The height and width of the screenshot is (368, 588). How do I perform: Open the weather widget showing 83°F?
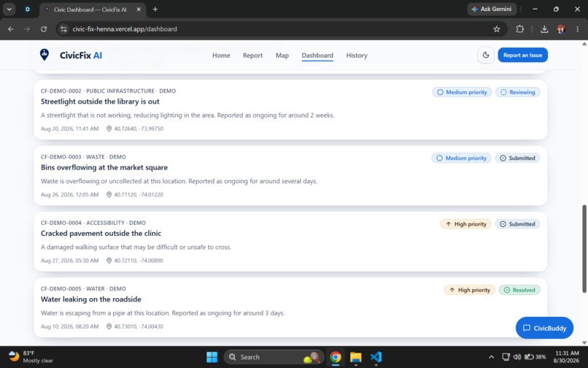[31, 357]
